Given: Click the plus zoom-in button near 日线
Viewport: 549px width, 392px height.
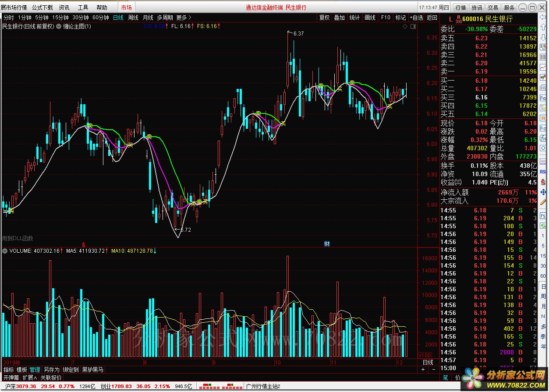Looking at the screenshot, I should tap(423, 370).
